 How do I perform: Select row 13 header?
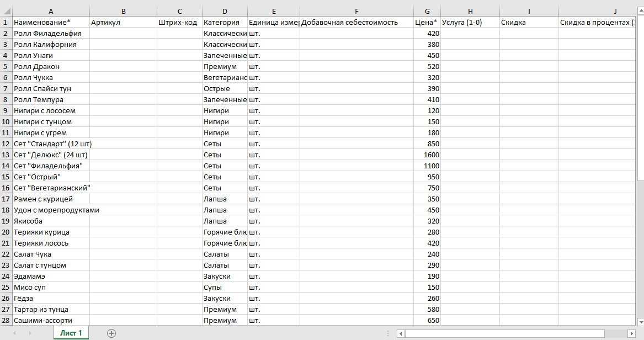pyautogui.click(x=6, y=155)
